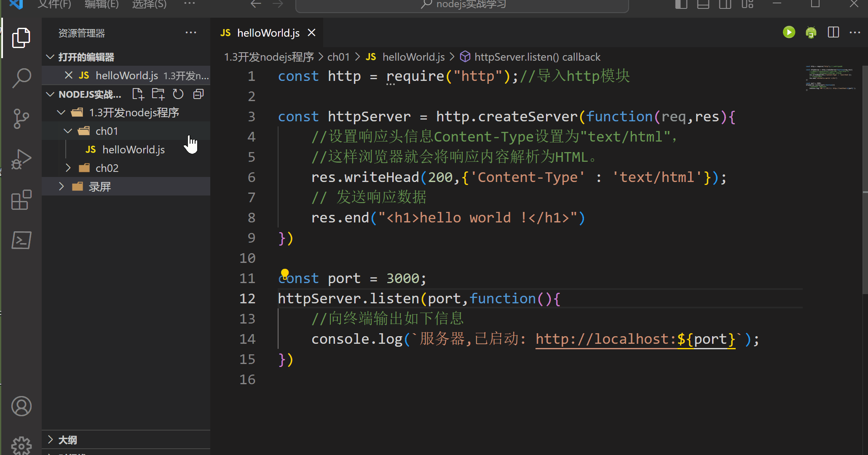Image resolution: width=868 pixels, height=455 pixels.
Task: Open the Extensions view
Action: [21, 200]
